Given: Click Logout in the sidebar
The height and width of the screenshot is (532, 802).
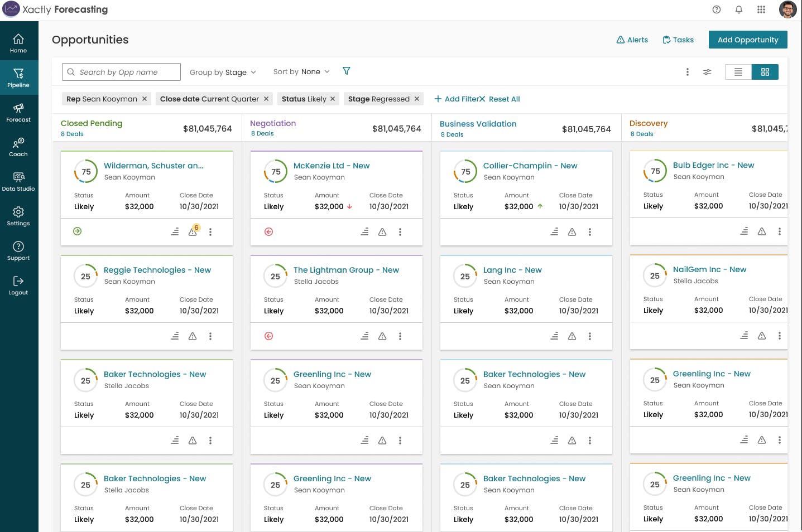Looking at the screenshot, I should pos(18,285).
